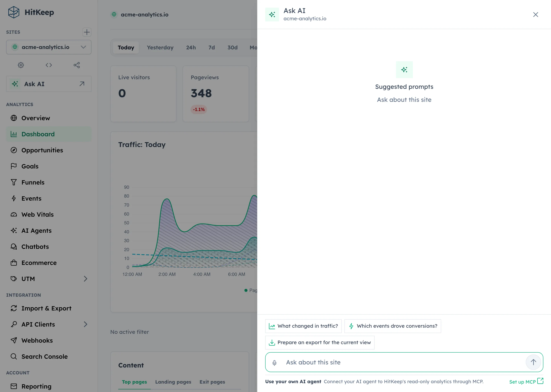Close the Ask AI panel

point(536,15)
